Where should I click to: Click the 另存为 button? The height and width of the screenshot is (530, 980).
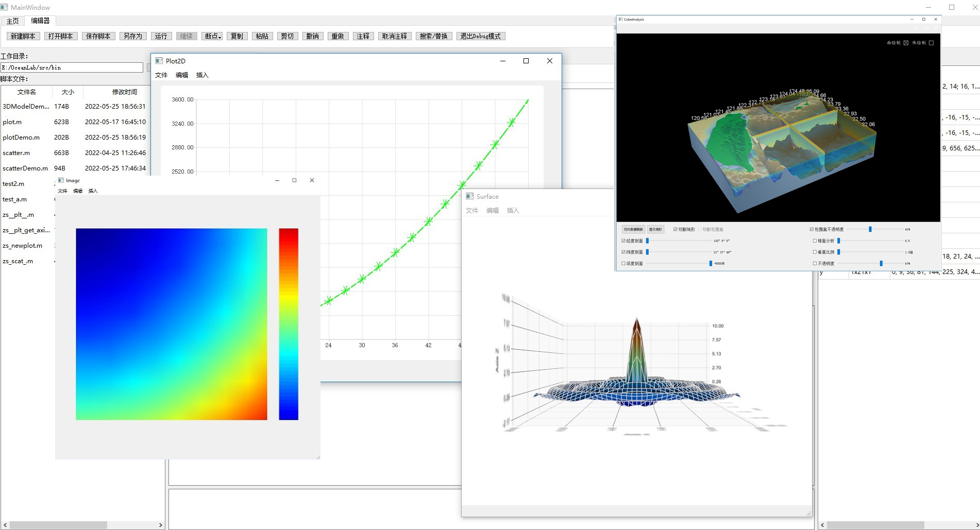pos(133,36)
